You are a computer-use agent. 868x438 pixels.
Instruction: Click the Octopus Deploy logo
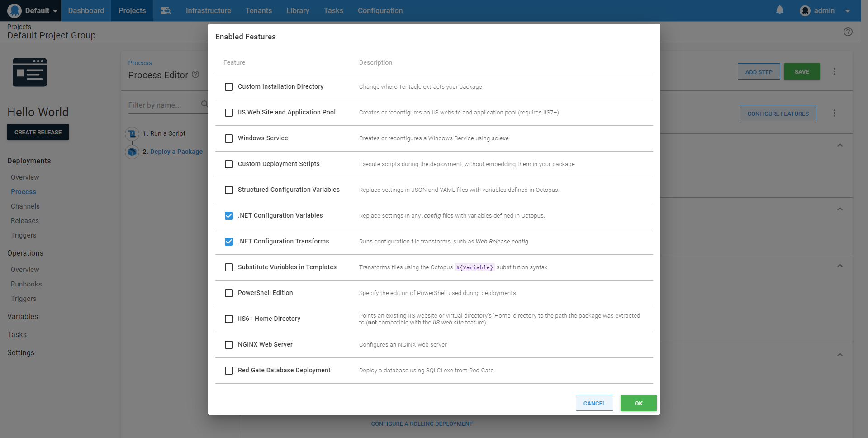tap(14, 10)
